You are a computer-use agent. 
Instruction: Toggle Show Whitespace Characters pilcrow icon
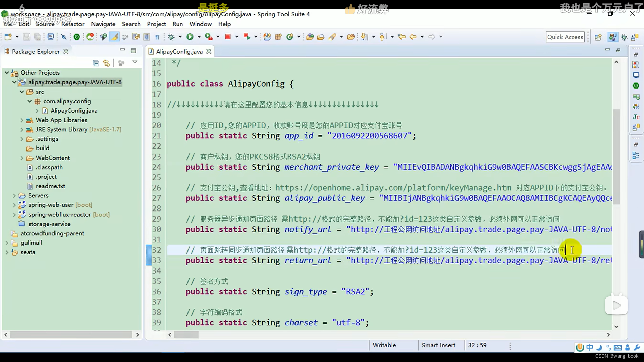(157, 37)
